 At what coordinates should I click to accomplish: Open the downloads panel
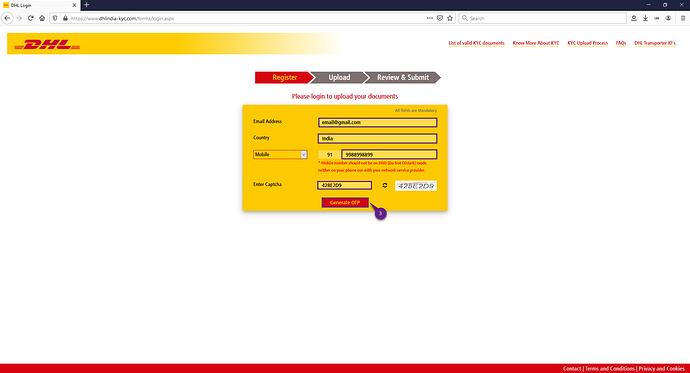pyautogui.click(x=645, y=18)
